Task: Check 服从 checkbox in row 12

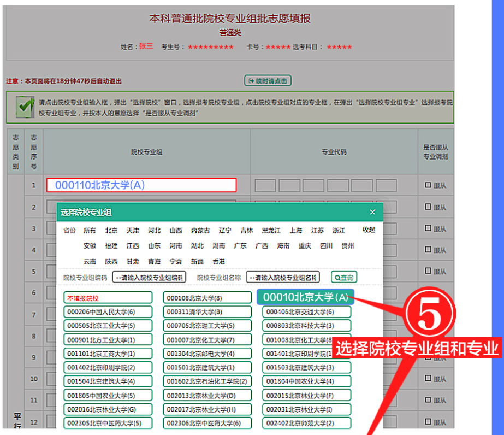Action: 428,421
